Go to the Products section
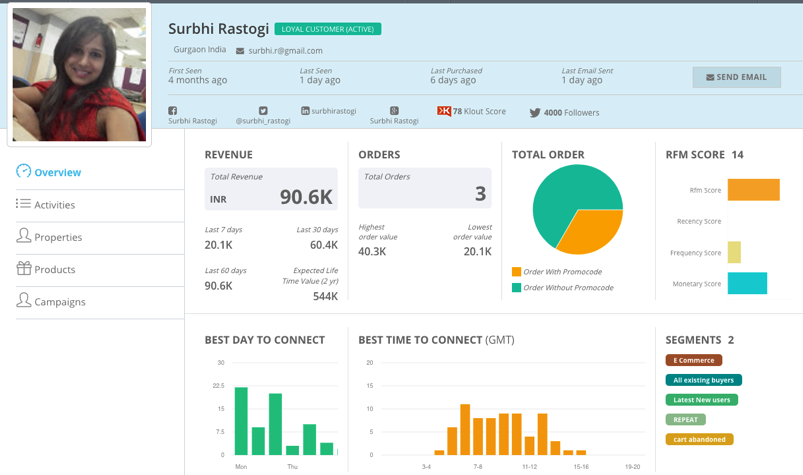This screenshot has width=803, height=475. tap(54, 269)
